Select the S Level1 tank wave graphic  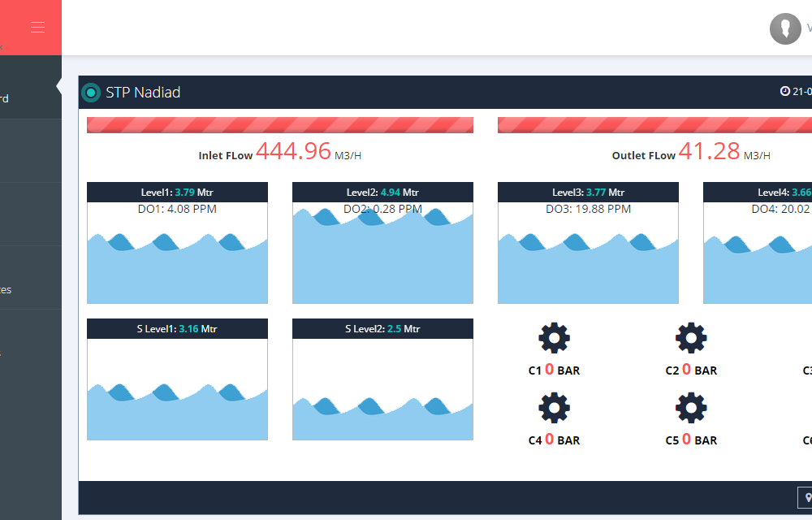point(177,406)
